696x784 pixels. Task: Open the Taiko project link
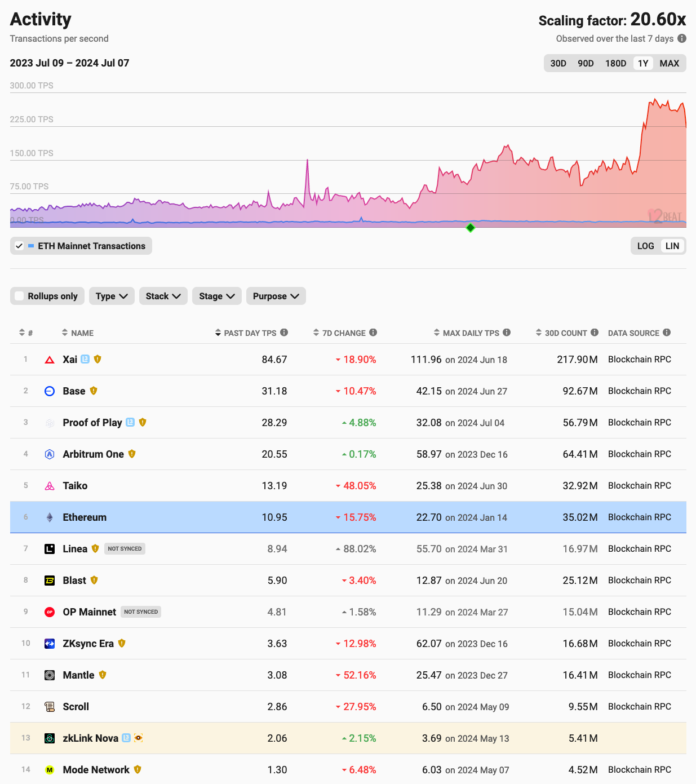pyautogui.click(x=75, y=486)
